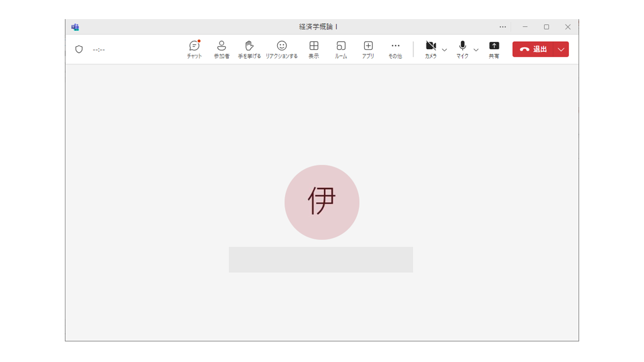This screenshot has width=644, height=362.
Task: Open the dropdown beside 退出 button
Action: (561, 49)
